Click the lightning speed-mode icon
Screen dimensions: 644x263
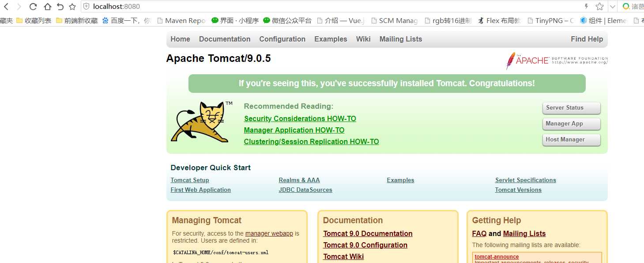point(587,7)
